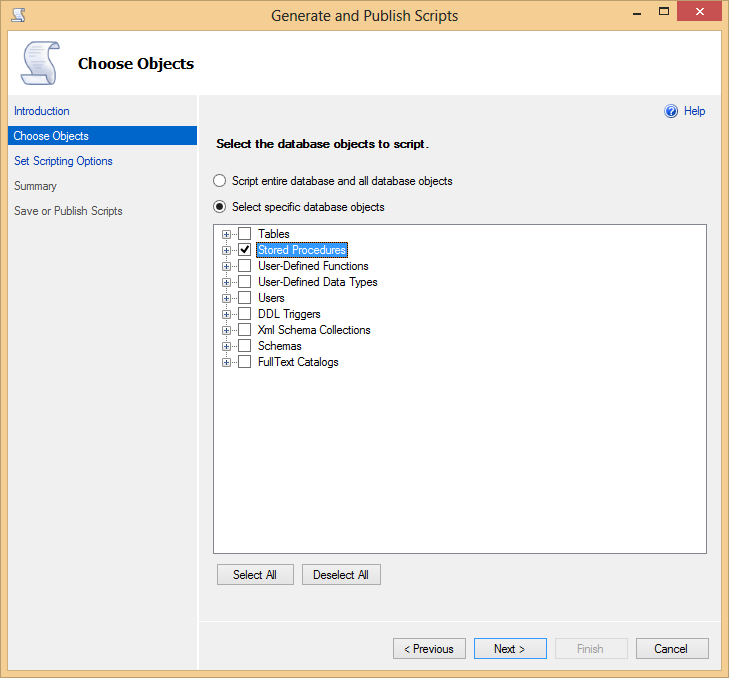Click the script scroll icon in title bar
729x678 pixels.
pos(18,15)
